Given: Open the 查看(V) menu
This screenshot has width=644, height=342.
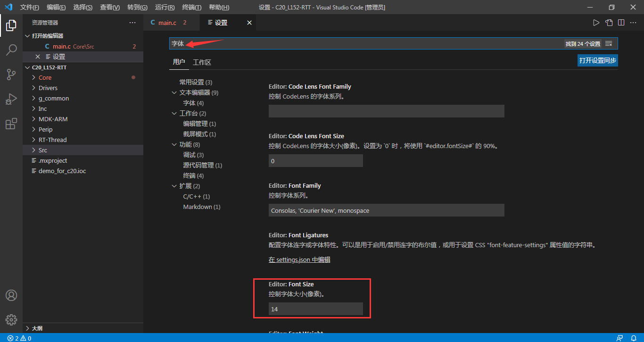Looking at the screenshot, I should click(110, 8).
